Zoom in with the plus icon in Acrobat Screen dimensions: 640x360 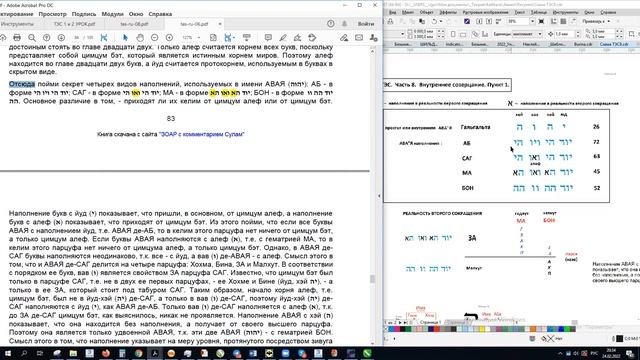click(x=169, y=38)
